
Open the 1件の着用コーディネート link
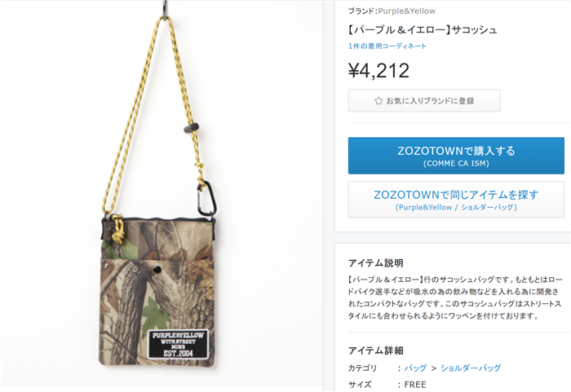[x=387, y=46]
